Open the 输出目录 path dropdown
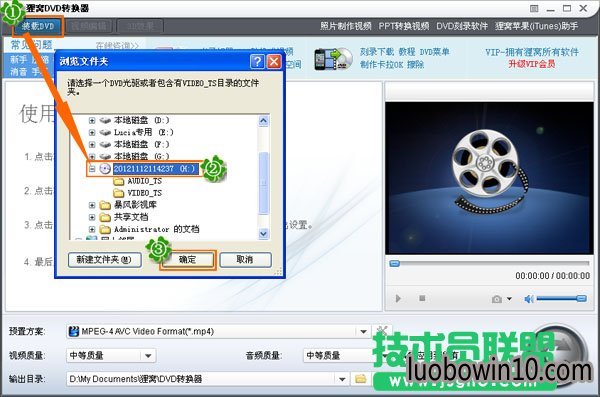This screenshot has width=600, height=397. (x=342, y=379)
